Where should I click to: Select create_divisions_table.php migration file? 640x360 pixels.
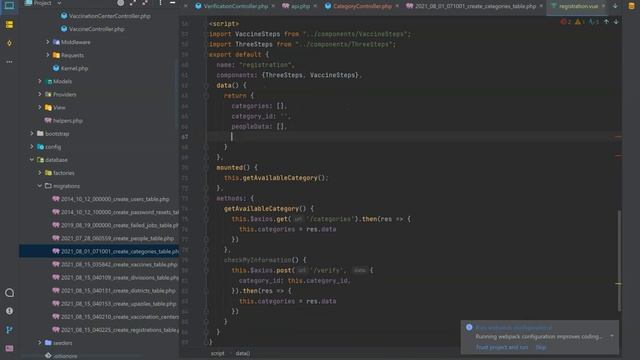(116, 277)
